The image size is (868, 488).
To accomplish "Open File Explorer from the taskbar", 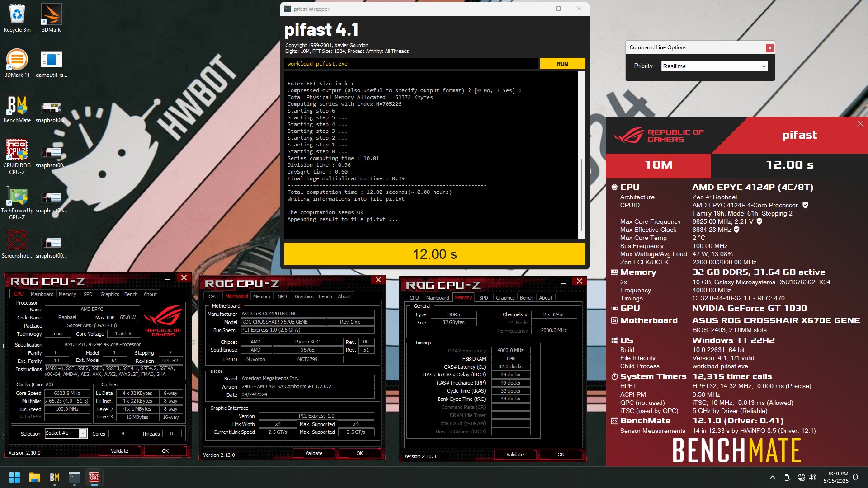I will pyautogui.click(x=35, y=477).
